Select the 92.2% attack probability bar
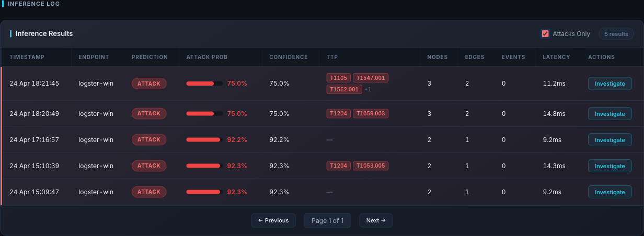 (x=205, y=139)
